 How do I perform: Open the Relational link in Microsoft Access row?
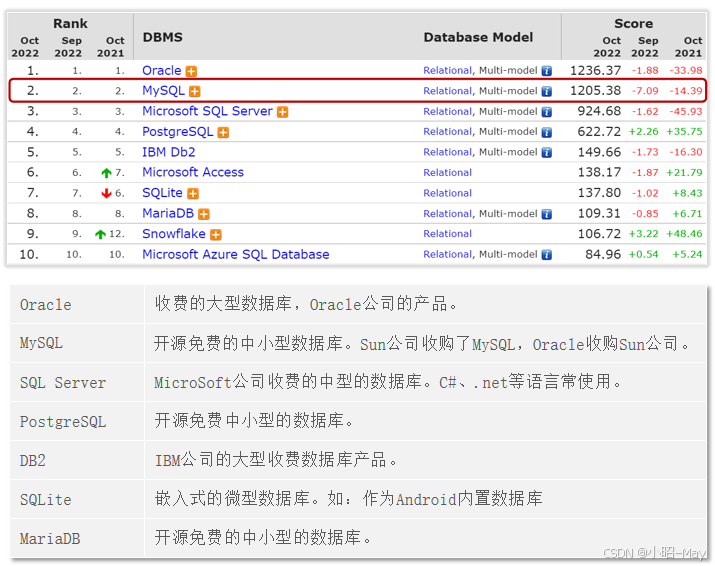coord(447,173)
